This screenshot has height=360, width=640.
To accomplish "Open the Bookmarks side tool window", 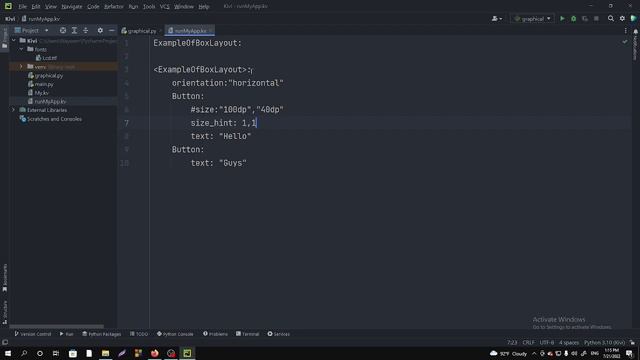I will [x=5, y=278].
